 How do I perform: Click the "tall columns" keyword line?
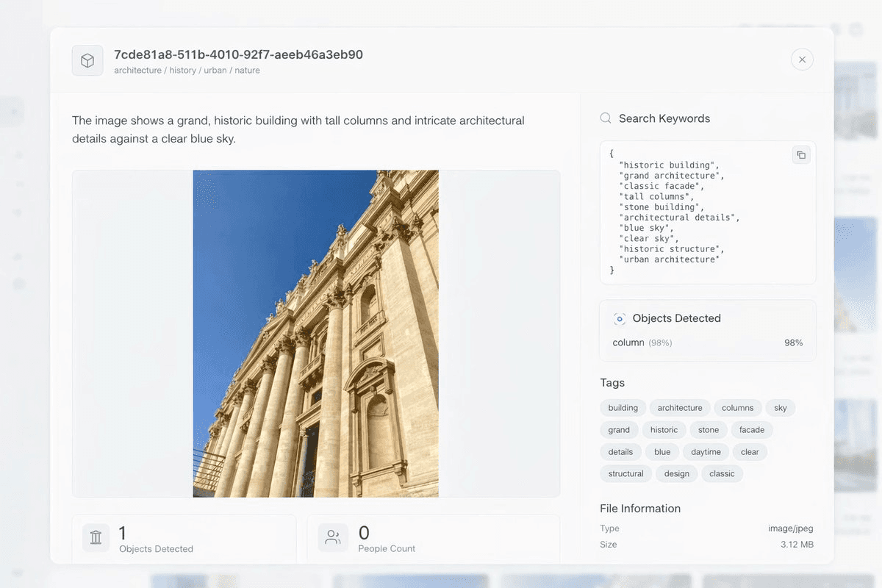(x=656, y=197)
